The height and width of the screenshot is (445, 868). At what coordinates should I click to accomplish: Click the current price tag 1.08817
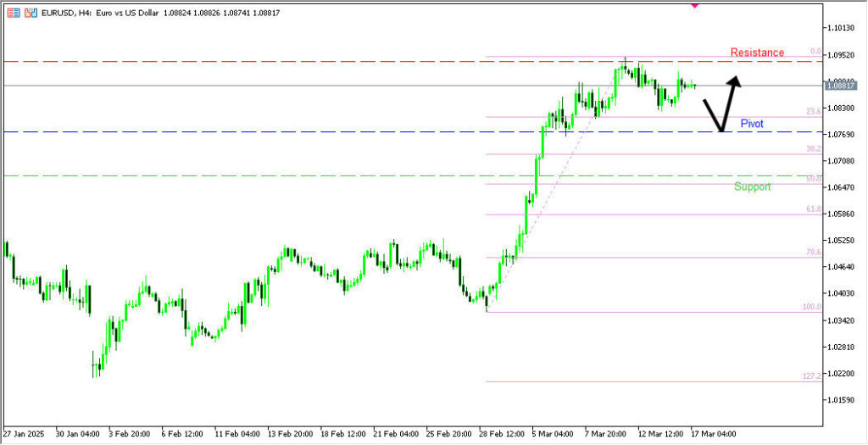840,86
